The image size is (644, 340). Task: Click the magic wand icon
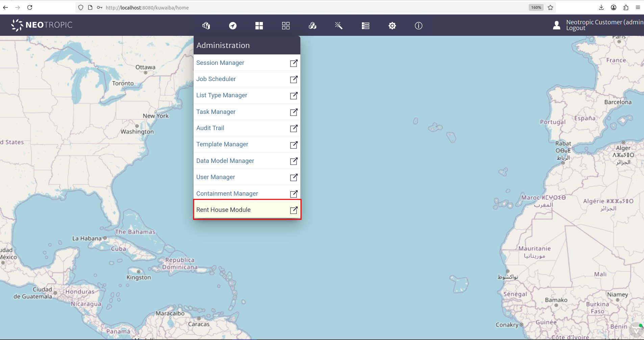[339, 26]
